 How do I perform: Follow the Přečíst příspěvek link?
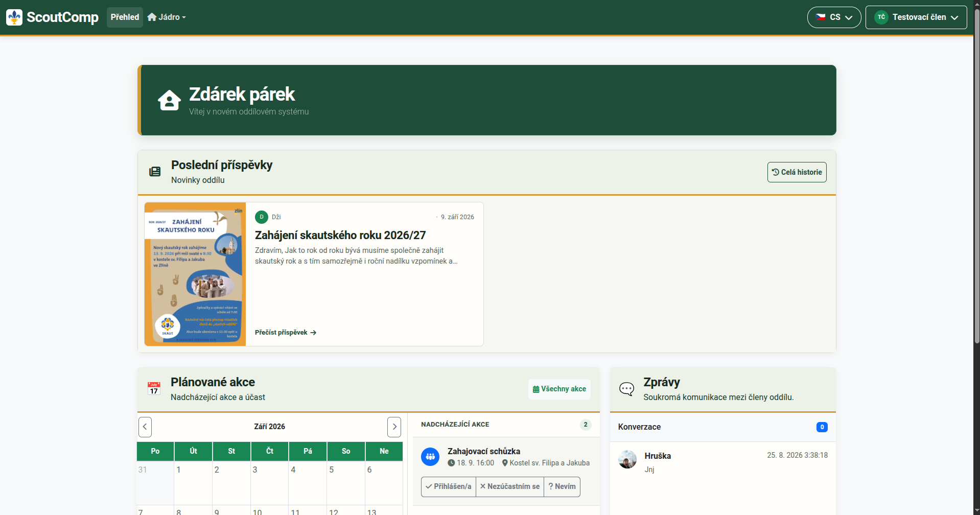[286, 333]
